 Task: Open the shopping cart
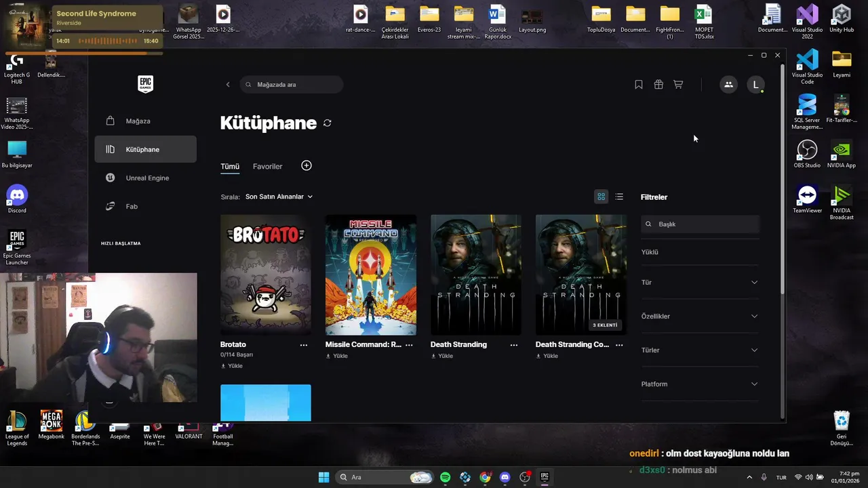click(678, 85)
